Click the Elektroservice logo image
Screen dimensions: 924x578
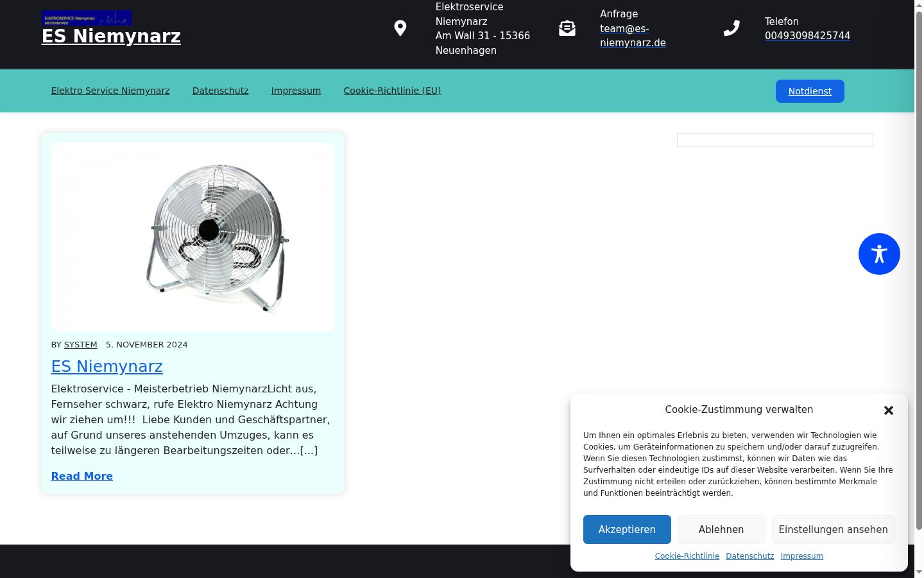click(87, 18)
